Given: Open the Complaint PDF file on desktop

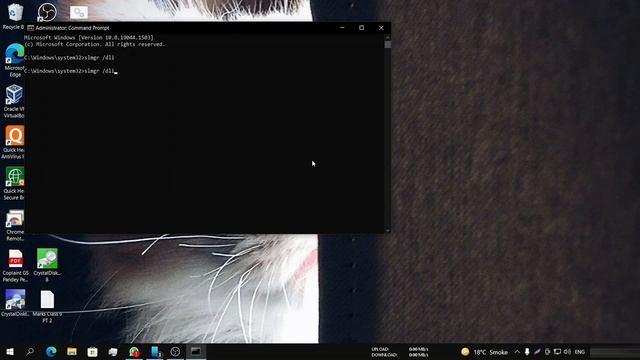Looking at the screenshot, I should pyautogui.click(x=16, y=266).
